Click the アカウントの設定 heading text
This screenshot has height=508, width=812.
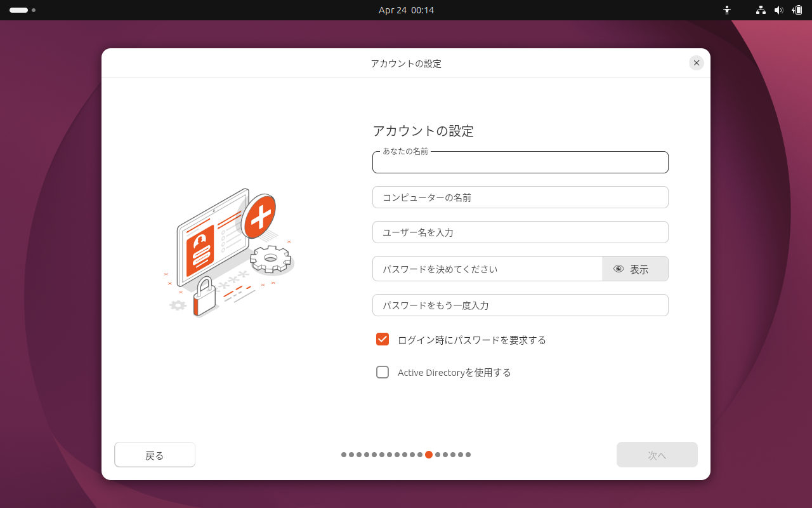tap(423, 131)
